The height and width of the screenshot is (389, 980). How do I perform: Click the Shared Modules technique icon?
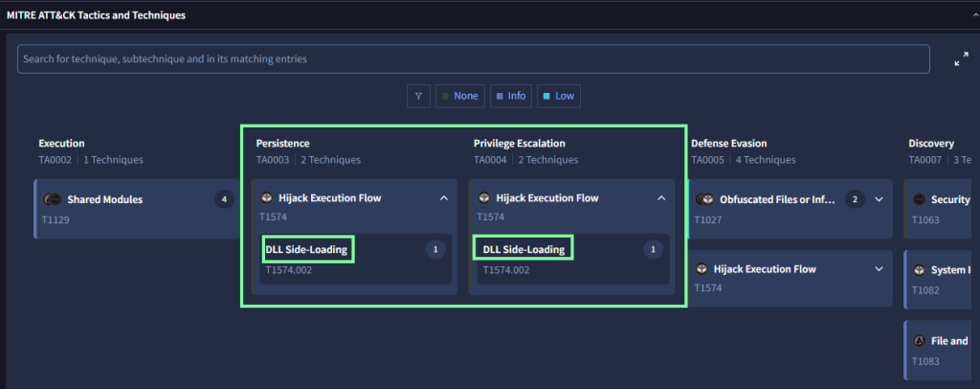(x=52, y=199)
